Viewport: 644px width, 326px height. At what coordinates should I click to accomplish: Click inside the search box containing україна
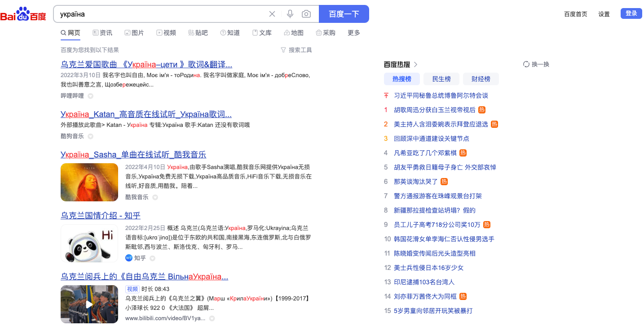click(162, 14)
